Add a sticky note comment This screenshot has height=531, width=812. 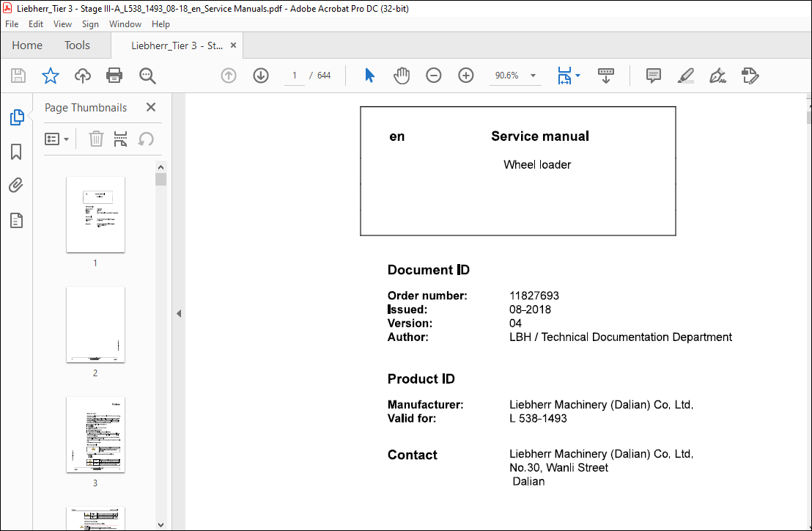click(654, 76)
